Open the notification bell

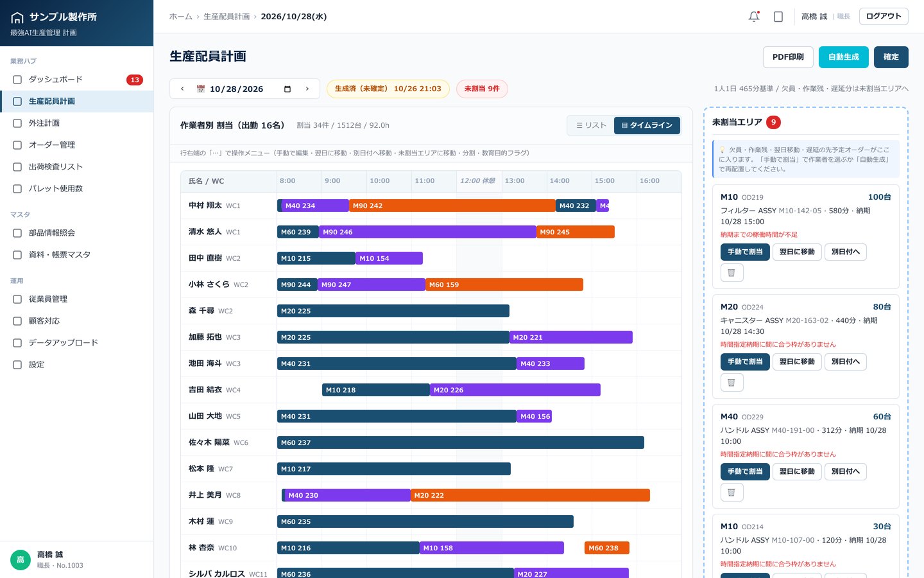[x=754, y=17]
